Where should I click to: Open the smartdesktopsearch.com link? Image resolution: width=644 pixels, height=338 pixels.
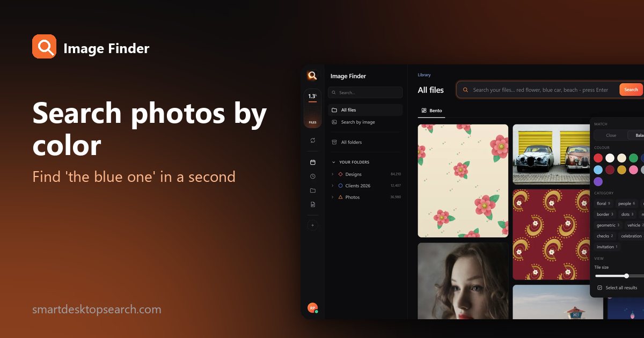pyautogui.click(x=97, y=310)
